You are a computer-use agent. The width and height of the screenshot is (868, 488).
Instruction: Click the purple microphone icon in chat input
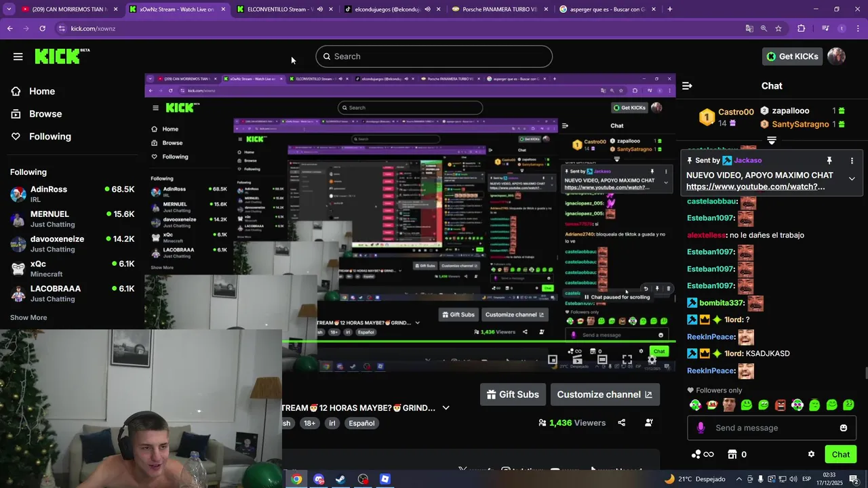coord(701,428)
